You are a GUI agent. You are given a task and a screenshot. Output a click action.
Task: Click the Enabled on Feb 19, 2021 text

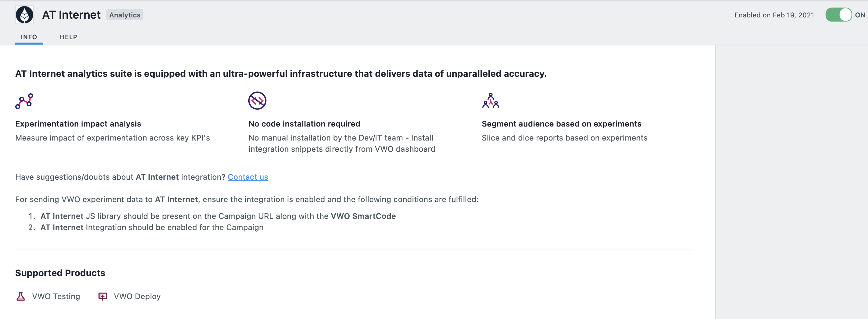pyautogui.click(x=774, y=15)
